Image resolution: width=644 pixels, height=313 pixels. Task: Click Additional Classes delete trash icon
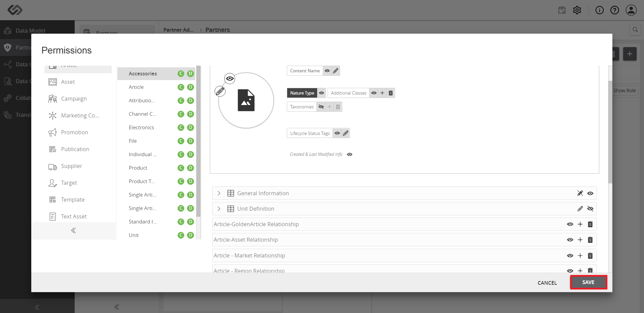(x=391, y=93)
